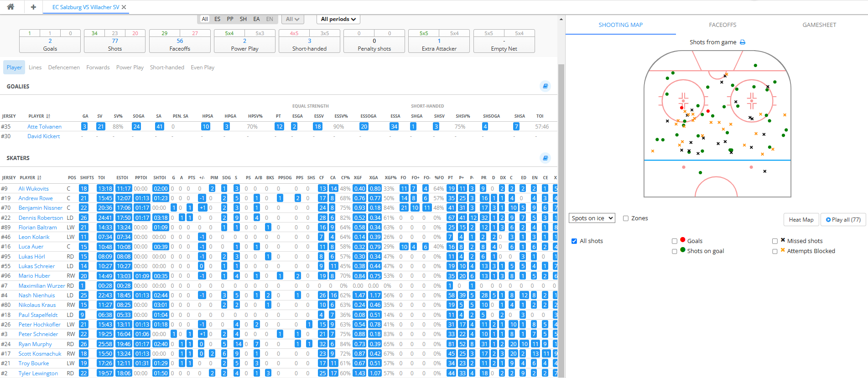Expand the Spots on ice dropdown
This screenshot has width=868, height=378.
pyautogui.click(x=592, y=218)
